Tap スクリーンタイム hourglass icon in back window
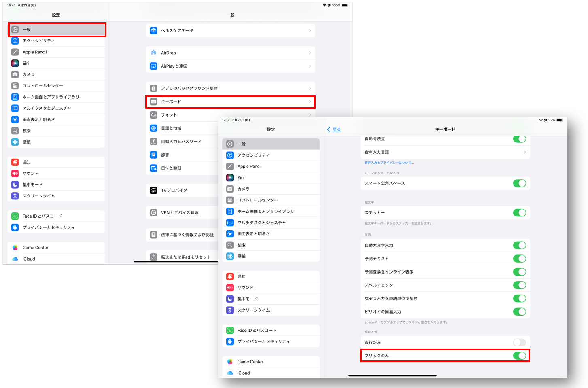Image resolution: width=588 pixels, height=388 pixels. click(15, 196)
